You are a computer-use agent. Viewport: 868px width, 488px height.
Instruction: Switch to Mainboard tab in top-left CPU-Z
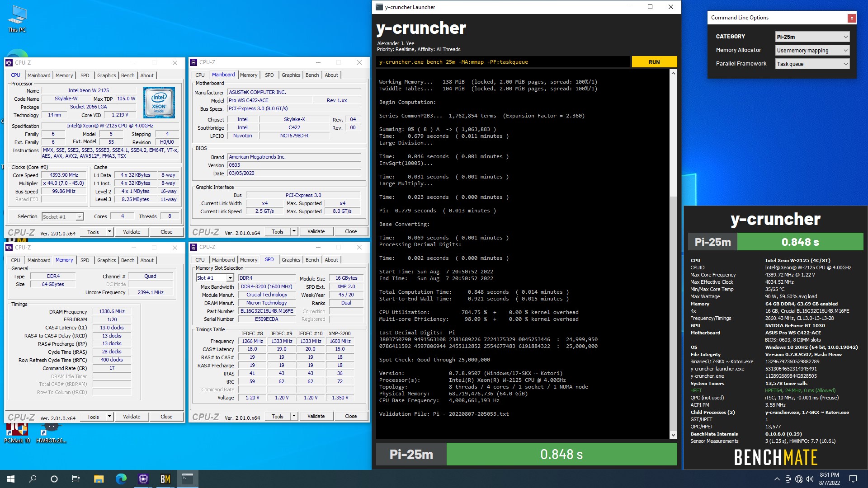(x=39, y=75)
